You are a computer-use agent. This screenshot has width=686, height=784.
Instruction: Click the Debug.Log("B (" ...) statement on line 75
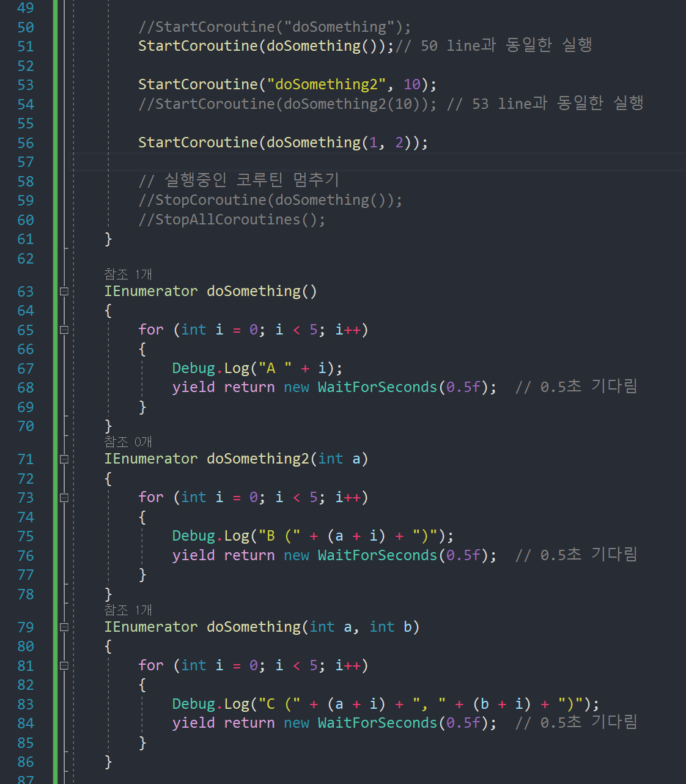click(x=313, y=536)
